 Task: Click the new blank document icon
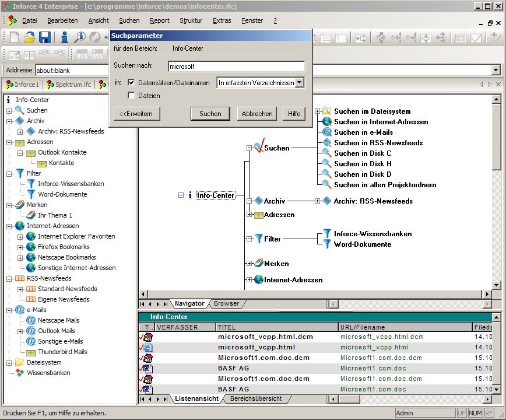(13, 37)
